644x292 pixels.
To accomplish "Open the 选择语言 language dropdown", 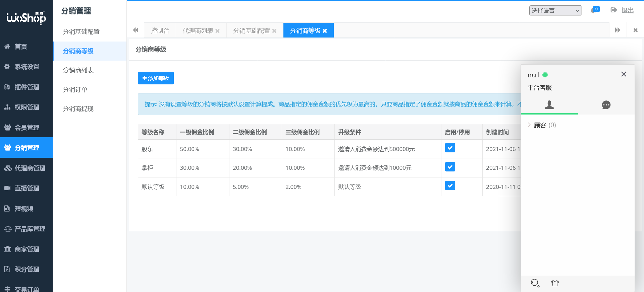I will (555, 10).
